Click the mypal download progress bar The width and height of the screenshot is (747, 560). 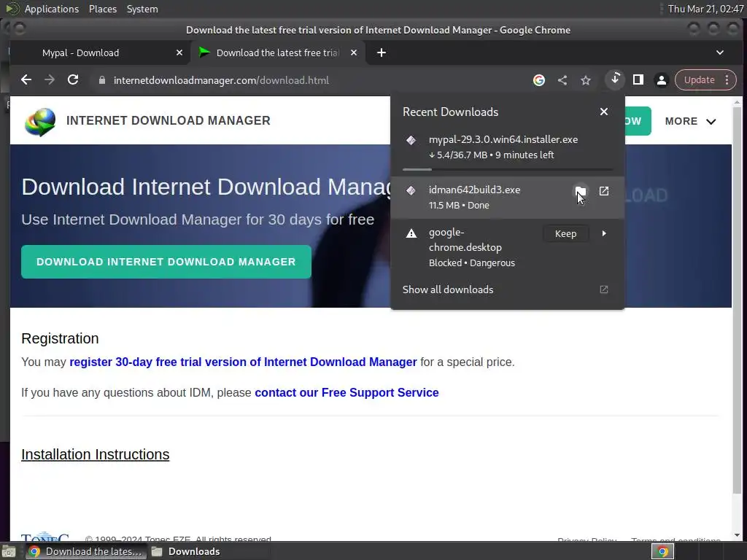click(508, 169)
